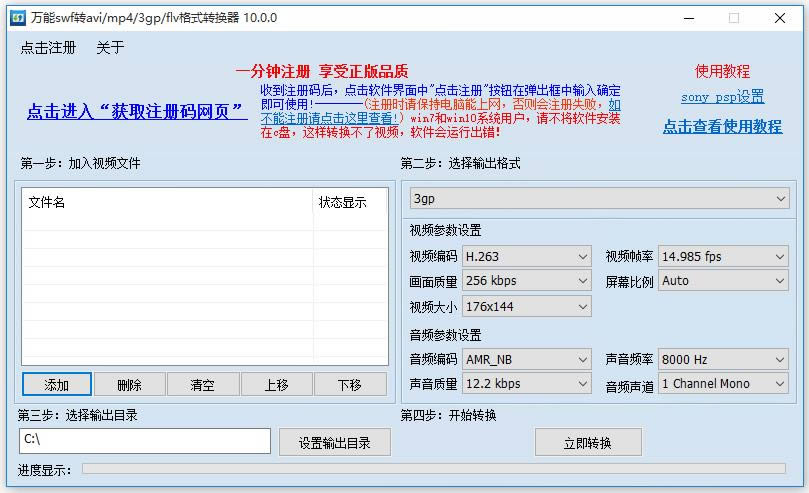This screenshot has width=809, height=493.
Task: Click the app icon in title bar
Action: [x=17, y=18]
